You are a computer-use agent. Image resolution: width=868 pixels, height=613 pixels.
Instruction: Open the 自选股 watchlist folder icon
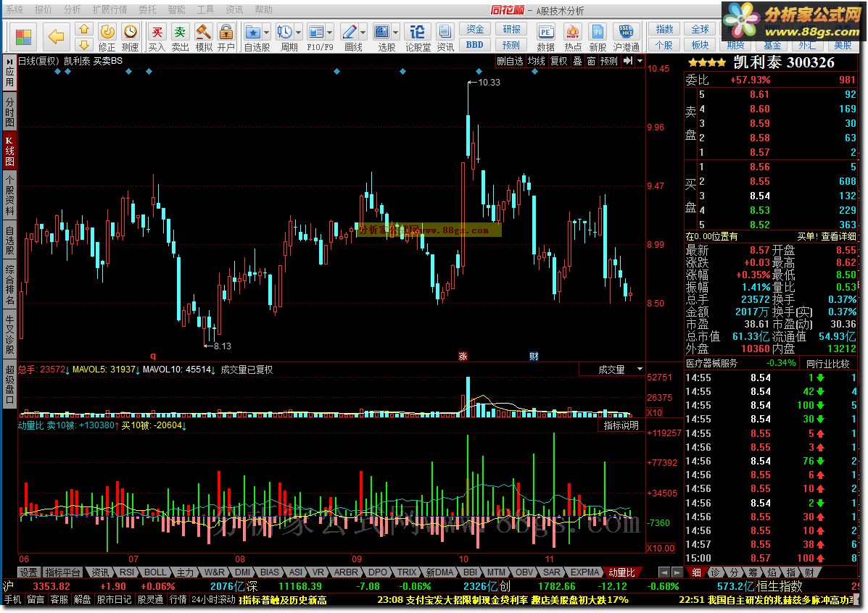click(x=253, y=32)
